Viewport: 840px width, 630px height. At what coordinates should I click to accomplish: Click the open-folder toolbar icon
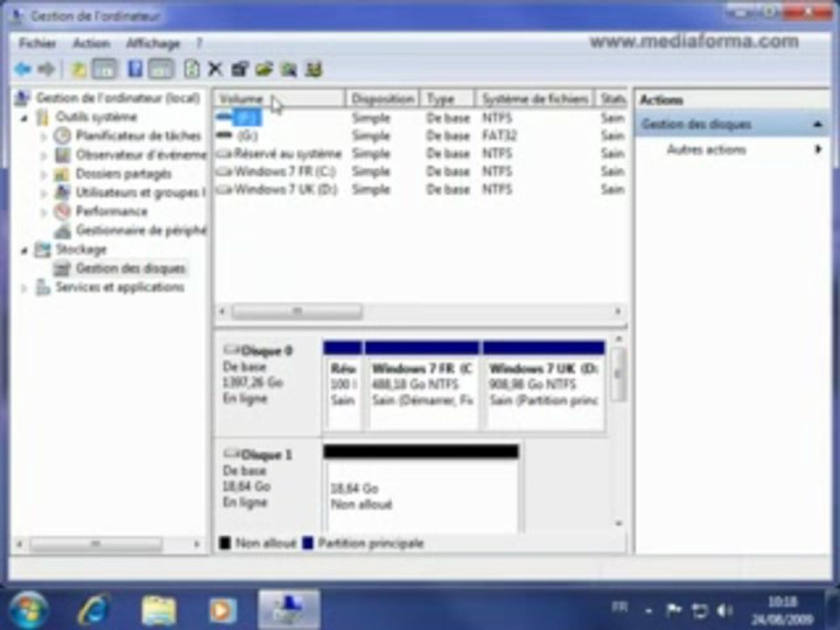click(x=263, y=69)
